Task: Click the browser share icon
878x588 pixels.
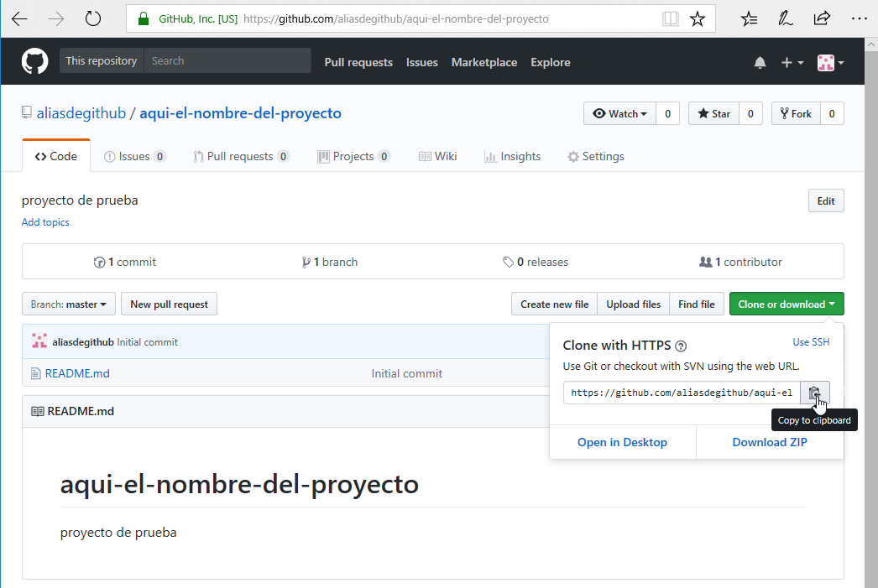Action: coord(822,19)
